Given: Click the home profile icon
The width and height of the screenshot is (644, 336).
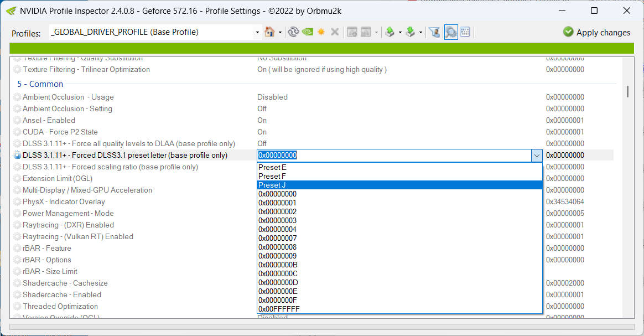Looking at the screenshot, I should tap(269, 32).
